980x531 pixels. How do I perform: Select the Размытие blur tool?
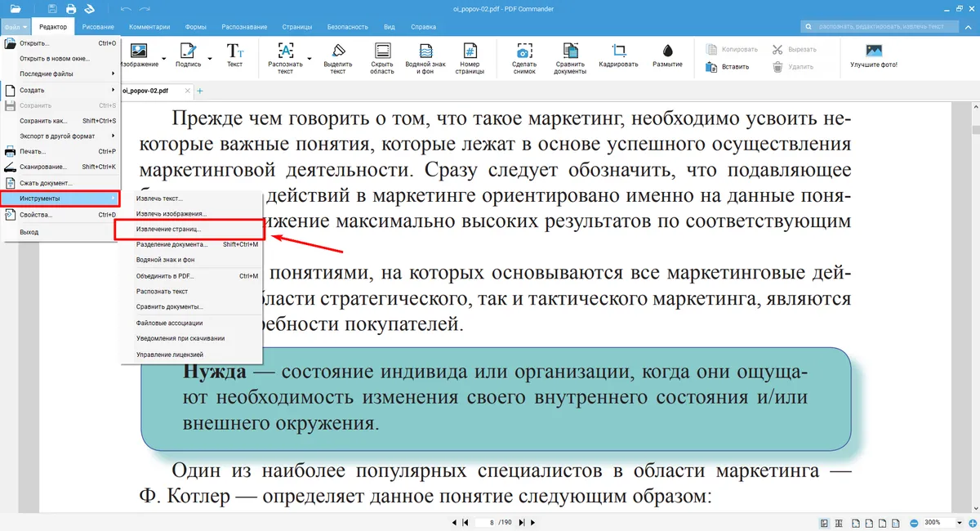(667, 57)
